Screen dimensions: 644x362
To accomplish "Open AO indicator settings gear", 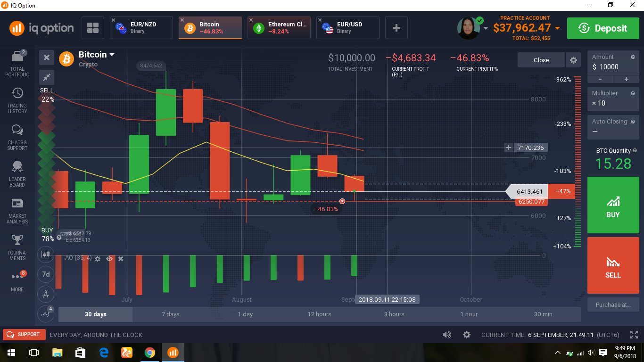I will tap(98, 259).
